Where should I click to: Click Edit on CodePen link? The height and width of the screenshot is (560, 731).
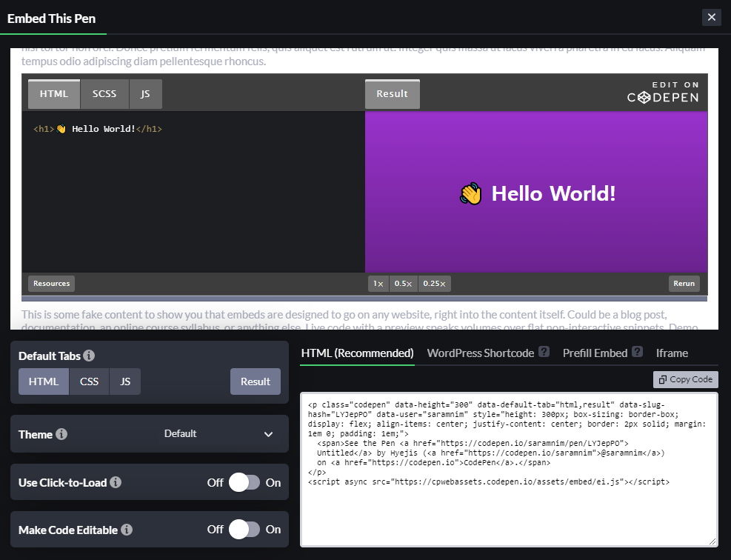[x=663, y=91]
